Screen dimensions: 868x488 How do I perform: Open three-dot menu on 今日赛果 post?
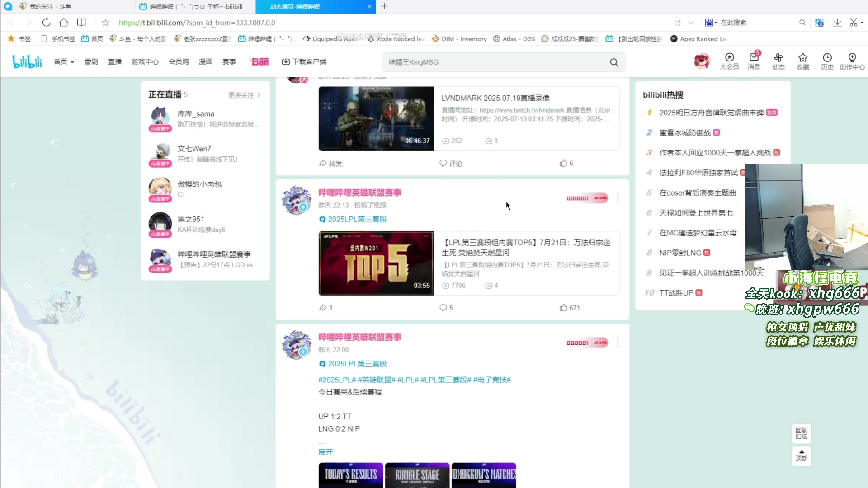click(618, 343)
